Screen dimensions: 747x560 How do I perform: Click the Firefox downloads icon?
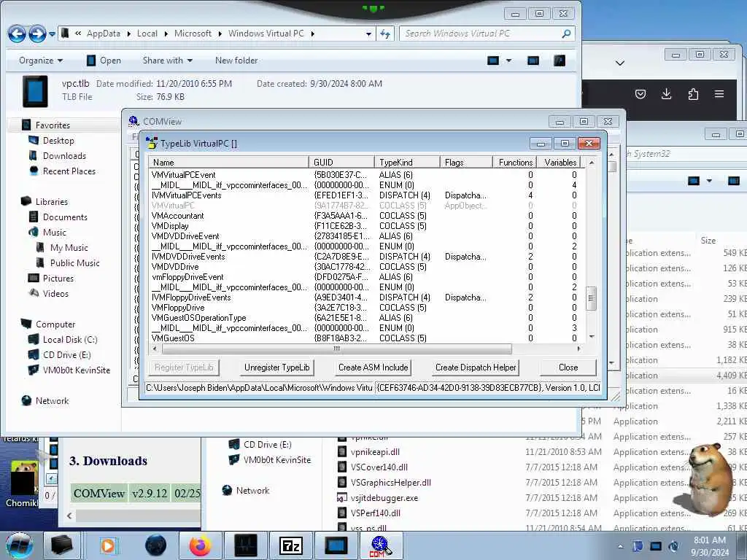pos(667,94)
